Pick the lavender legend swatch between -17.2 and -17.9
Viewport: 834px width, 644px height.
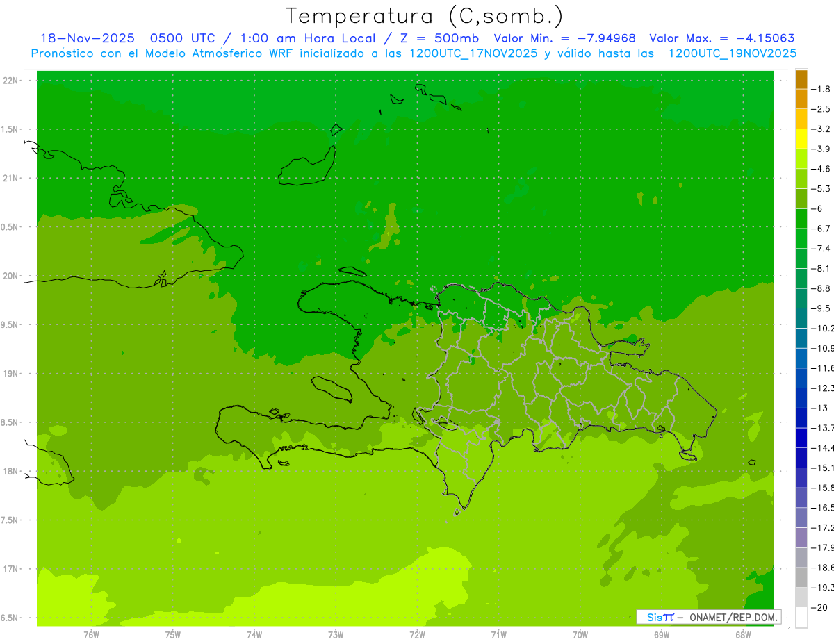tap(801, 538)
